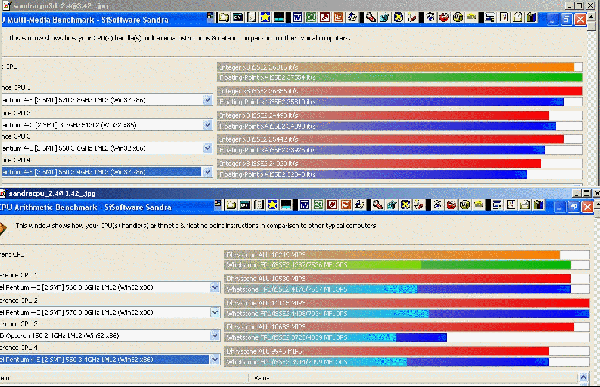Expand the Opteron 150 reference CPU dropdown
This screenshot has height=387, width=600.
point(215,336)
